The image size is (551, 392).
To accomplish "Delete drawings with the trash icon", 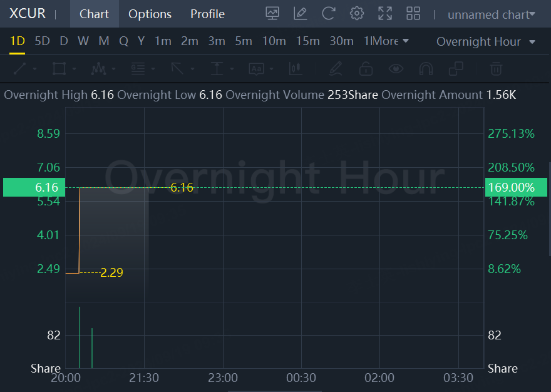I will pos(496,68).
